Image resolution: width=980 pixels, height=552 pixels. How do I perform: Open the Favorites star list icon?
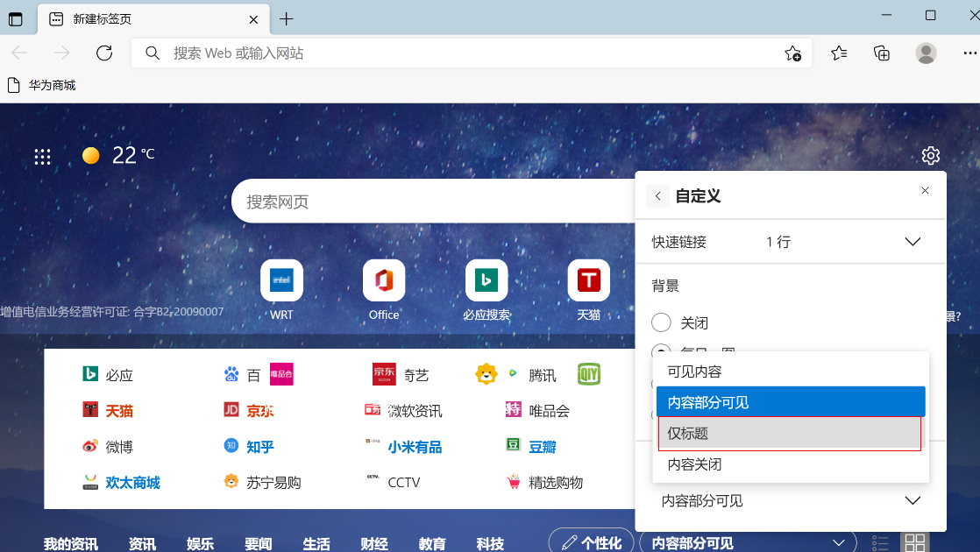click(x=839, y=53)
